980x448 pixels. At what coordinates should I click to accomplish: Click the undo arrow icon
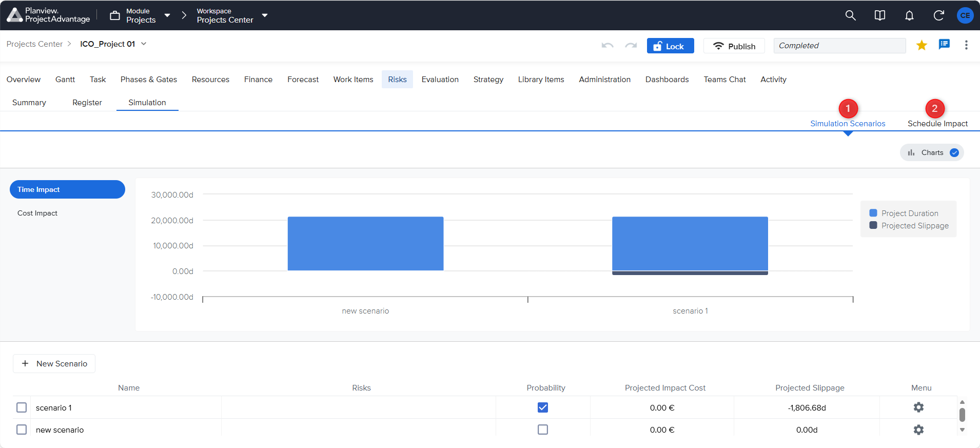click(607, 46)
